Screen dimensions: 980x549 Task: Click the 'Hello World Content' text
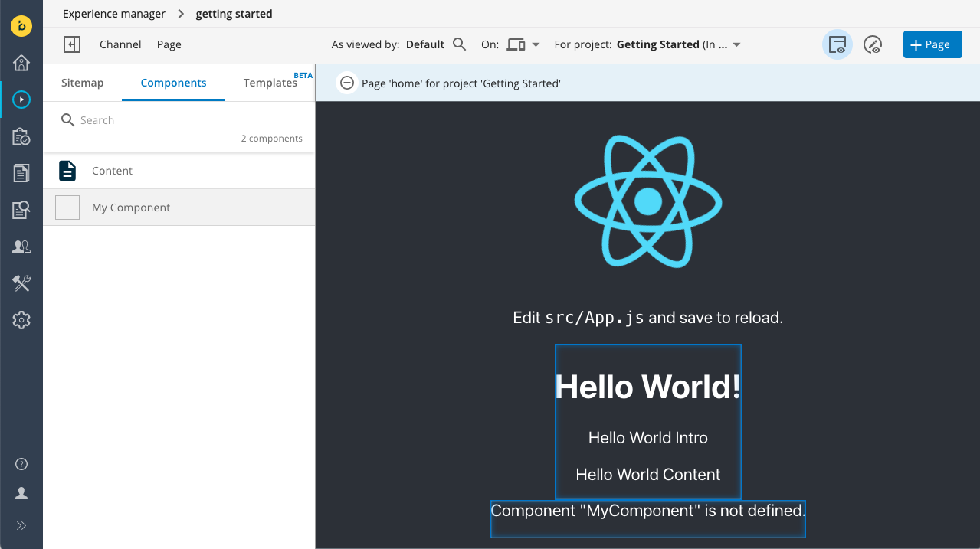[x=648, y=475]
